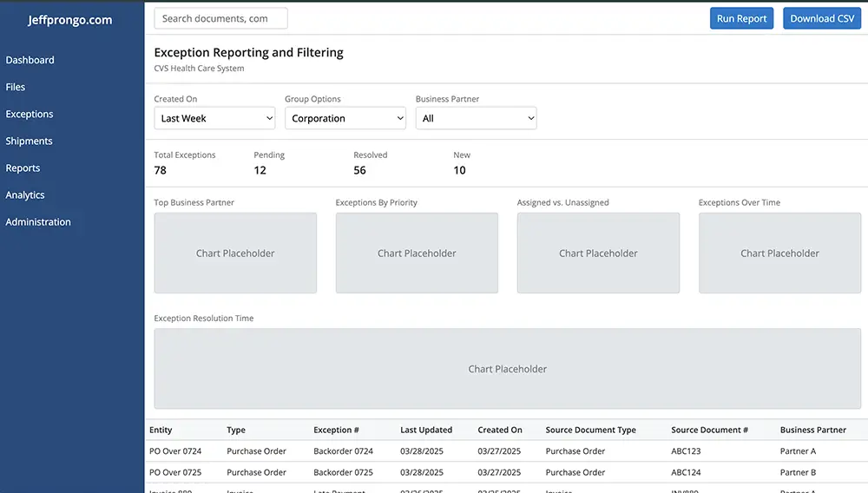Viewport: 868px width, 493px height.
Task: Navigate to Reports in the sidebar
Action: [23, 168]
